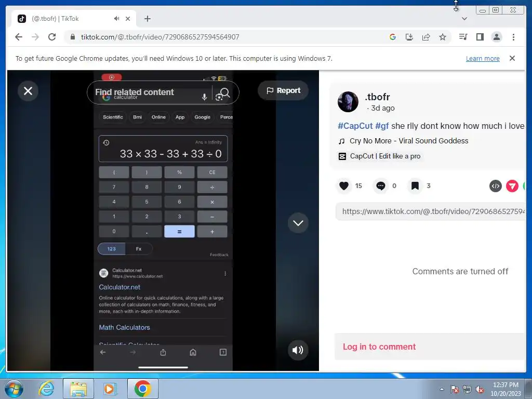Open Google icon in address bar

coord(393,37)
